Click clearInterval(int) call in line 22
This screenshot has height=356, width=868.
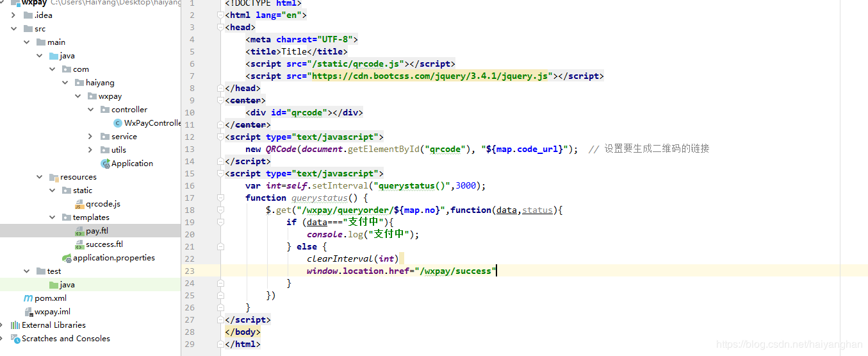pos(352,259)
